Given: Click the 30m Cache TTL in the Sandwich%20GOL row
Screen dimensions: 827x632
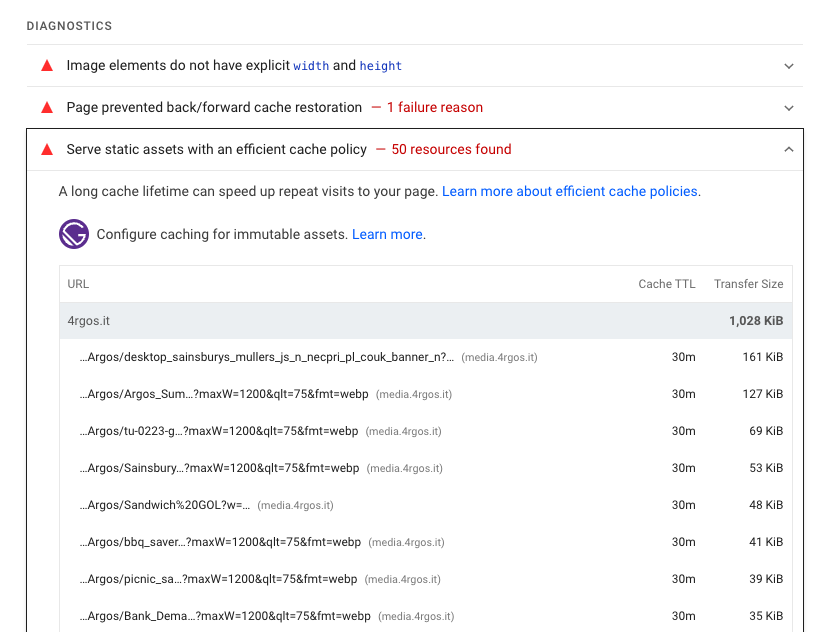Looking at the screenshot, I should click(x=684, y=505).
